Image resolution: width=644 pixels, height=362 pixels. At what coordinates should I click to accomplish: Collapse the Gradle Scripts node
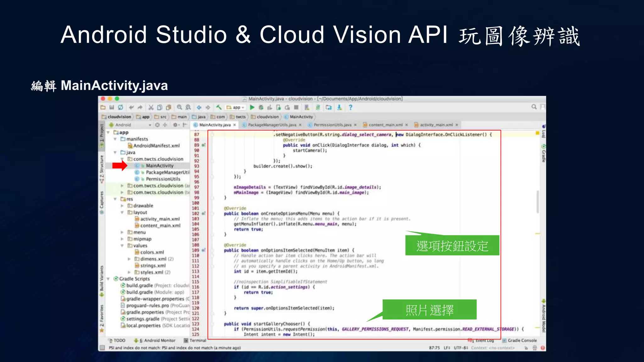[108, 279]
